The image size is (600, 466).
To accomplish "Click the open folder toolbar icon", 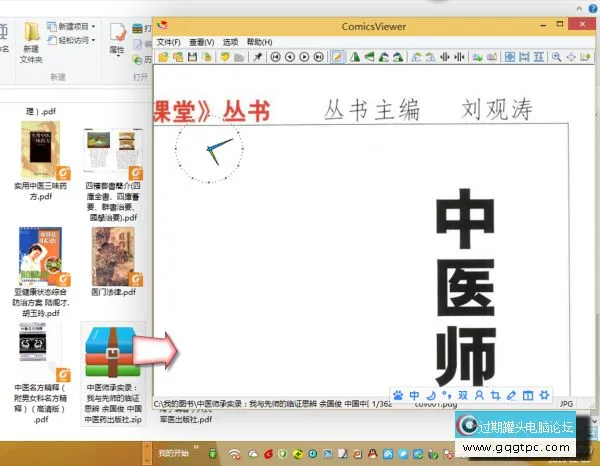I will 178,57.
